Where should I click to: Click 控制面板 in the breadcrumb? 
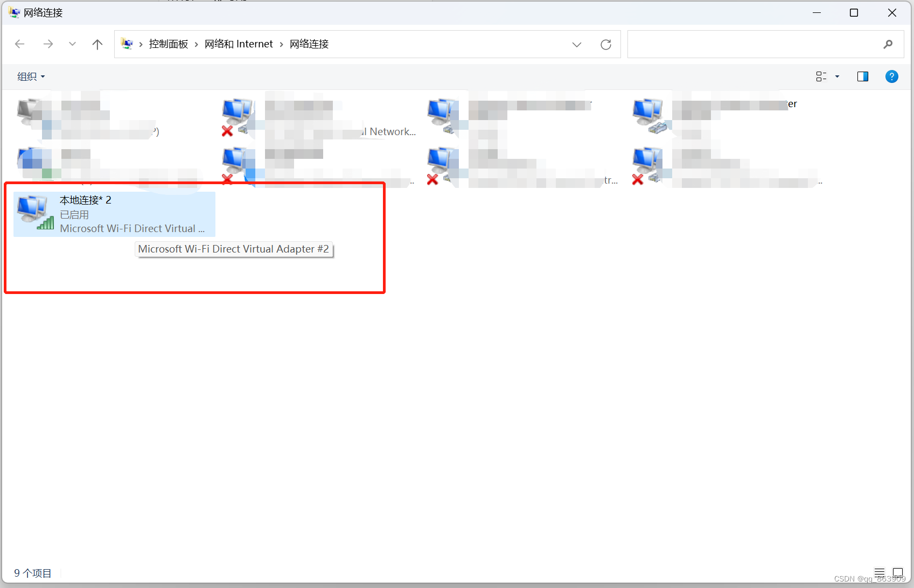[x=169, y=44]
